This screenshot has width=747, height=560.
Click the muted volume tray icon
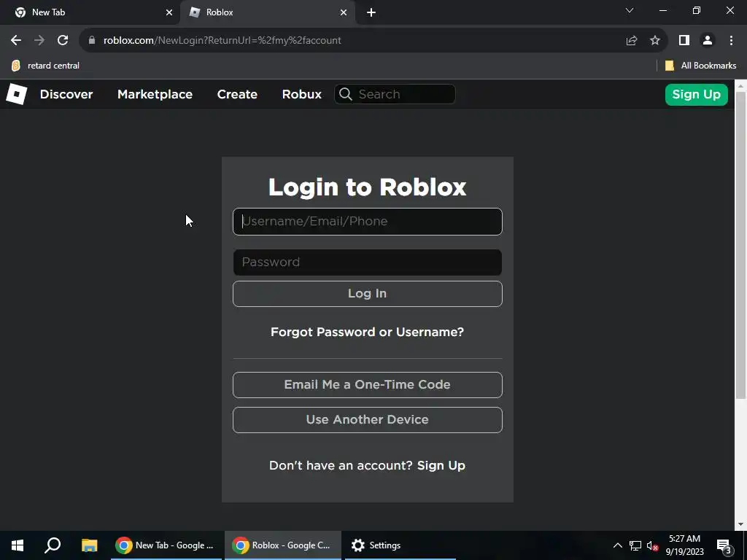(652, 545)
